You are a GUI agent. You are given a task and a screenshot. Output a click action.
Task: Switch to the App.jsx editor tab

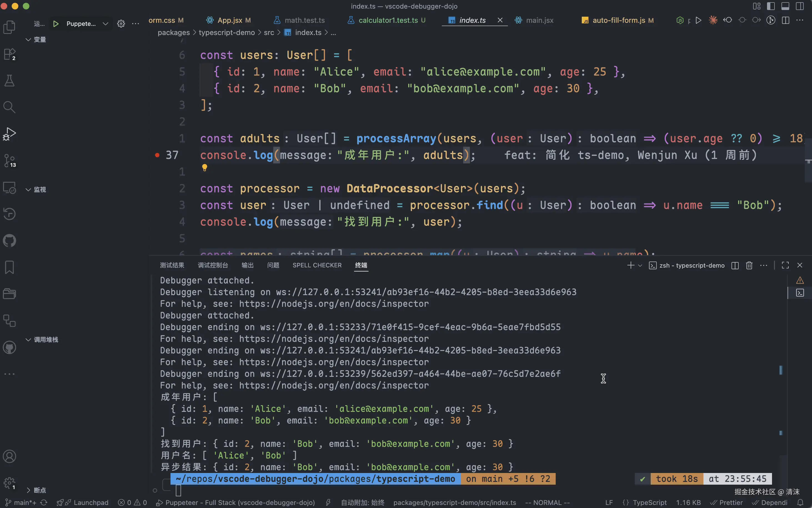coord(230,20)
